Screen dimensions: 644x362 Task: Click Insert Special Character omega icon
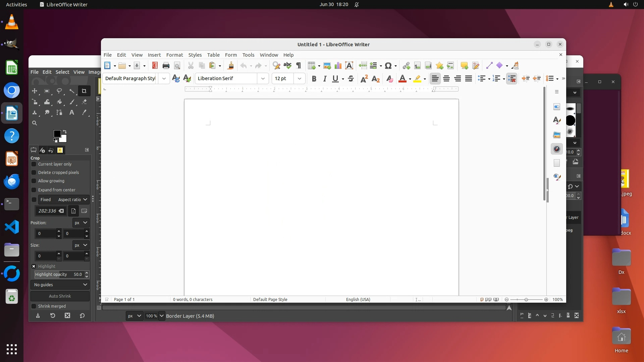point(388,66)
